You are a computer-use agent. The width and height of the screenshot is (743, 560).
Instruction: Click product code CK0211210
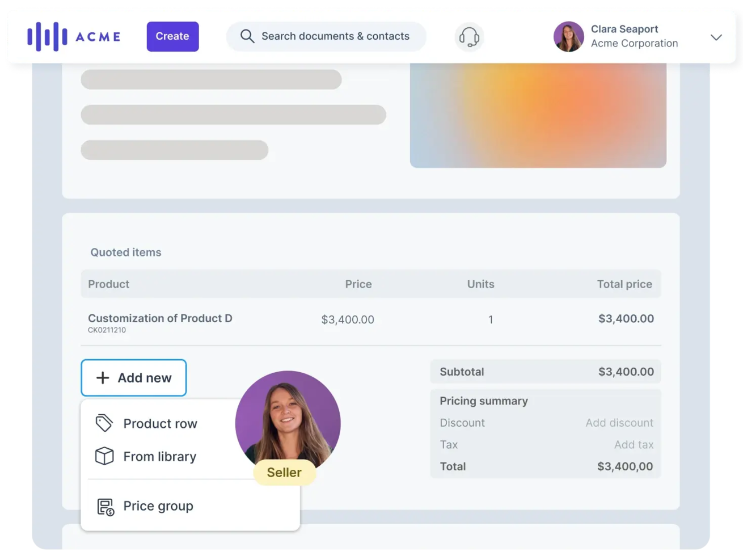107,330
